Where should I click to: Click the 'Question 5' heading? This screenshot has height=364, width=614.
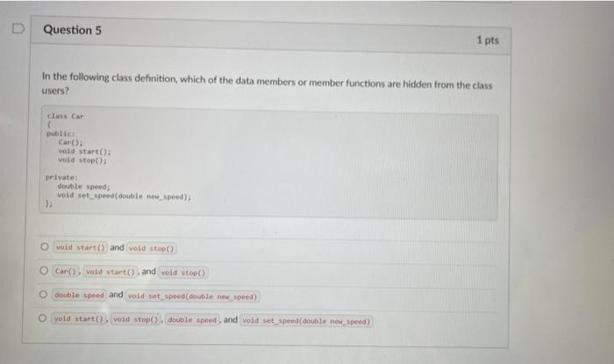coord(73,30)
